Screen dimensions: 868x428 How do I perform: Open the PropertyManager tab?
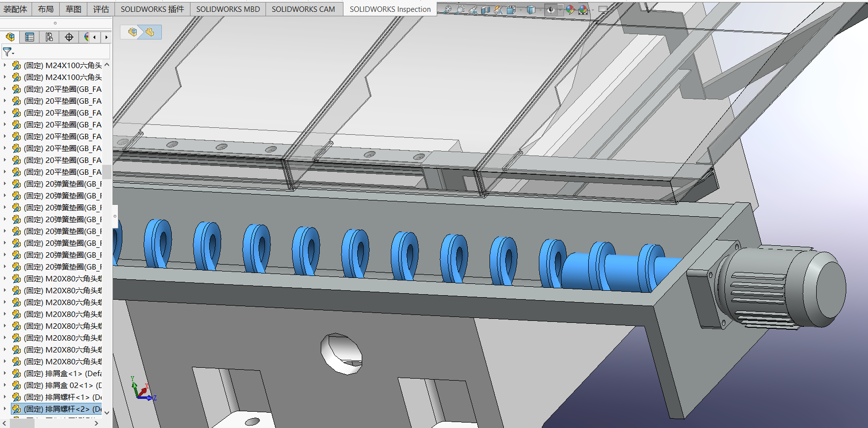tap(30, 37)
